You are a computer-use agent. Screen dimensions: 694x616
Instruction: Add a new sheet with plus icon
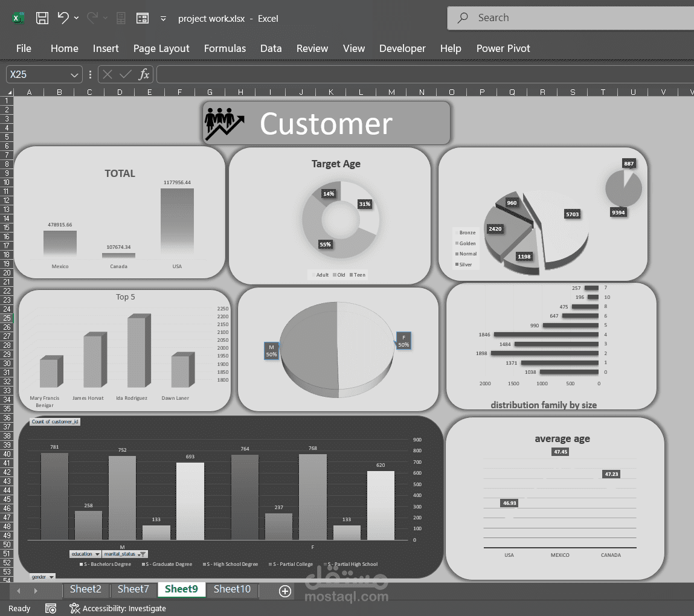click(x=285, y=591)
